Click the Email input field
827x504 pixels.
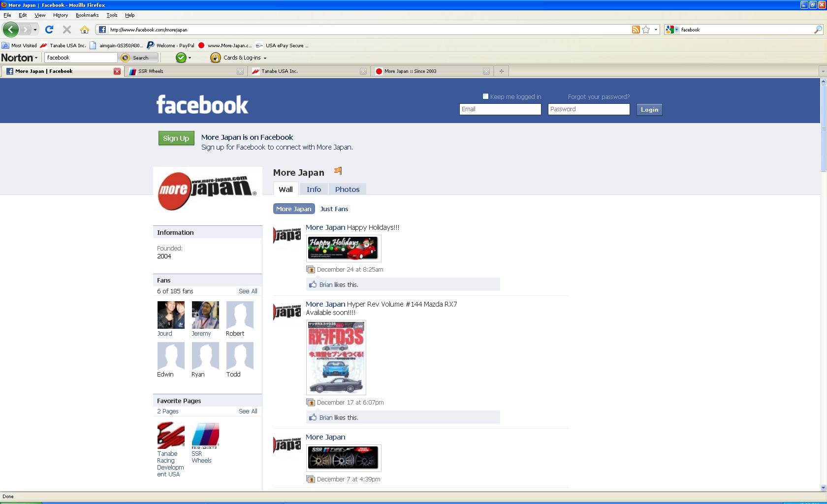click(x=500, y=109)
